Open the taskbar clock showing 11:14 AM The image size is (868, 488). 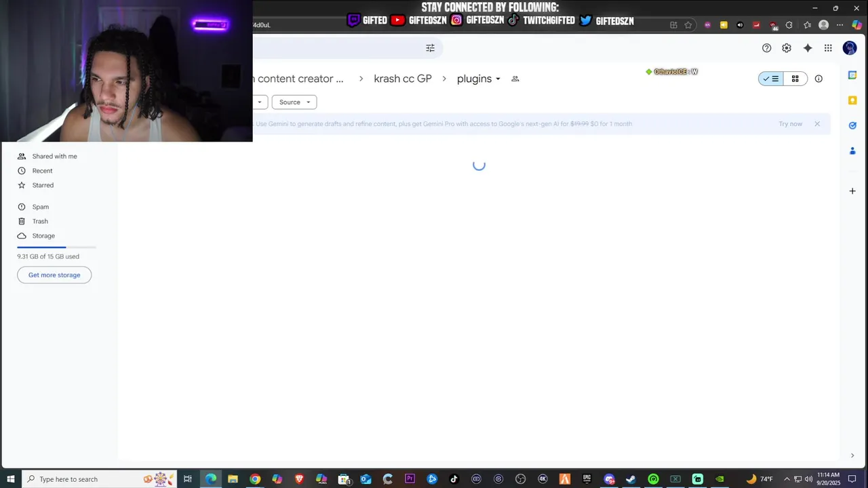coord(829,479)
